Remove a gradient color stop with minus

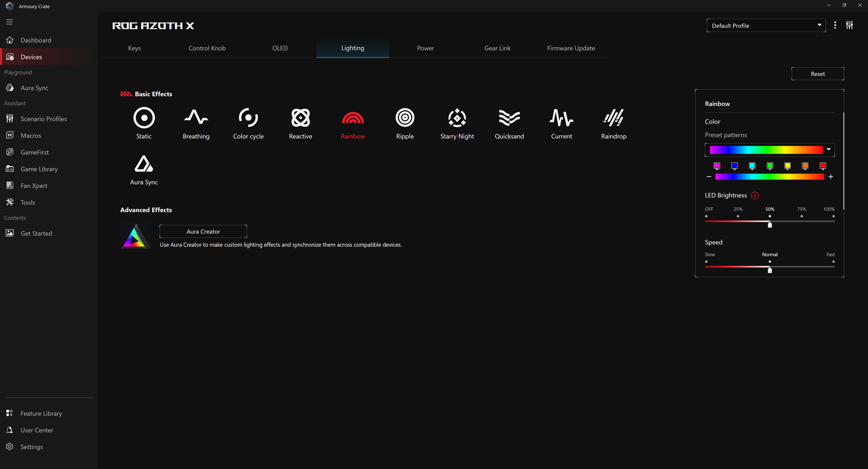(709, 177)
